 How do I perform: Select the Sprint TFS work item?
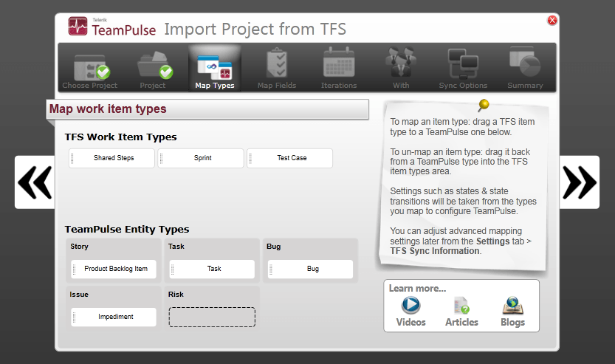tap(201, 158)
